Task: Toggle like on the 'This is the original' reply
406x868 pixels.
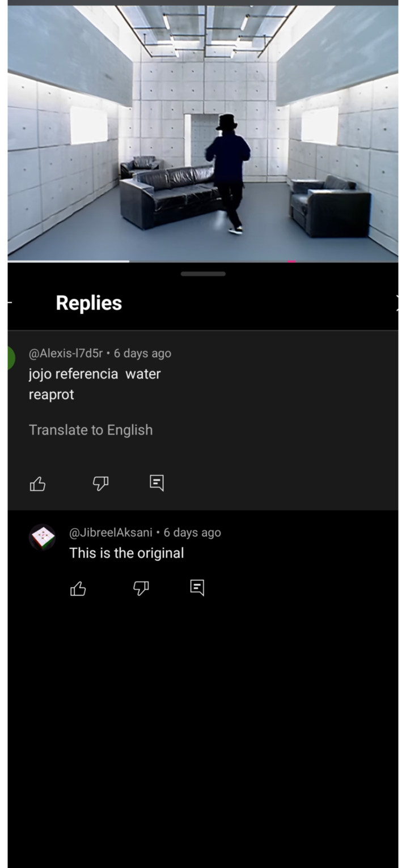Action: tap(78, 589)
